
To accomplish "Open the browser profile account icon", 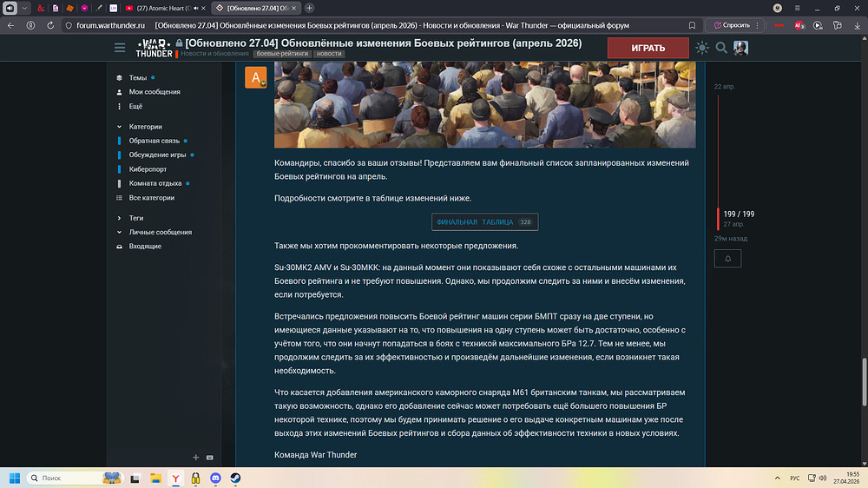I will tap(777, 9).
